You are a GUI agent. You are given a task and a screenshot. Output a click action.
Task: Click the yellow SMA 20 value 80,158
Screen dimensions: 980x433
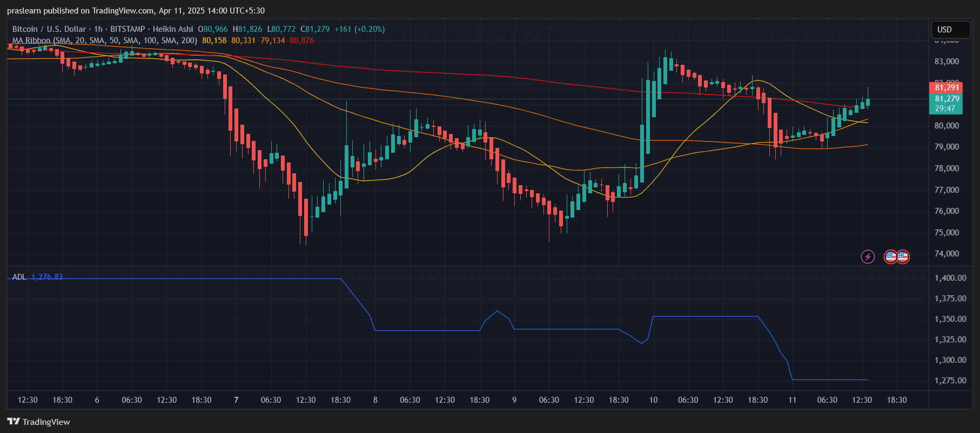[x=214, y=40]
